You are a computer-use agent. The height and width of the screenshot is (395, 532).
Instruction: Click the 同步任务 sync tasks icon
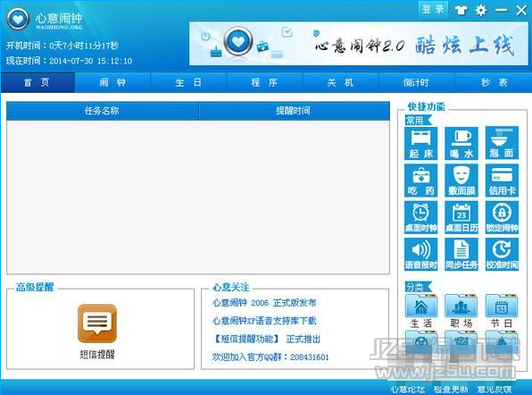tap(461, 255)
